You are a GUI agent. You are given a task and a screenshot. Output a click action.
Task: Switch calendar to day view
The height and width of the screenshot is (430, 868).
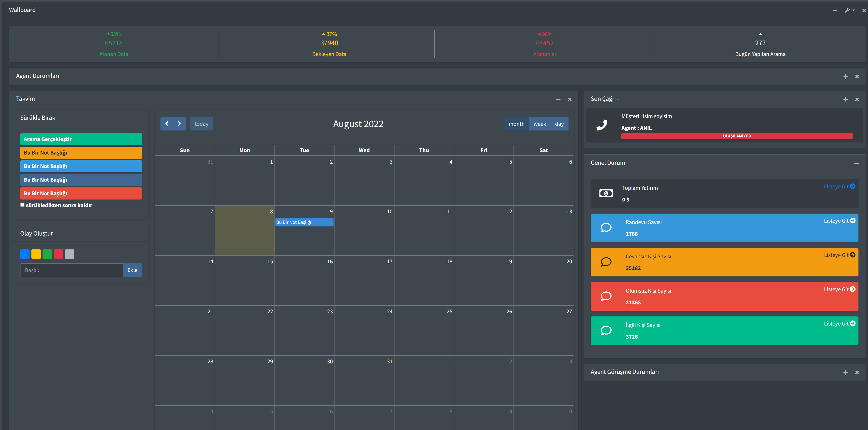559,124
